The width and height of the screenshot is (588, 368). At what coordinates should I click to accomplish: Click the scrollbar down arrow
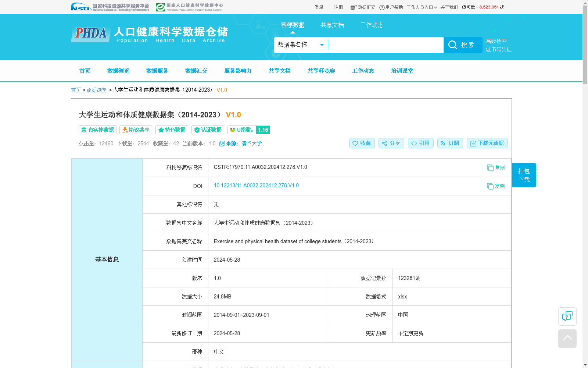point(585,365)
